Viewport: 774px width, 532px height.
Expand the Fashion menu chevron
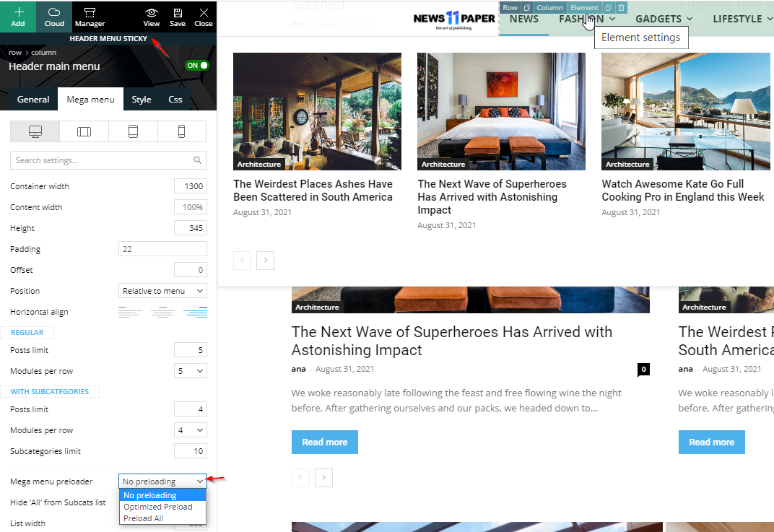[x=612, y=19]
